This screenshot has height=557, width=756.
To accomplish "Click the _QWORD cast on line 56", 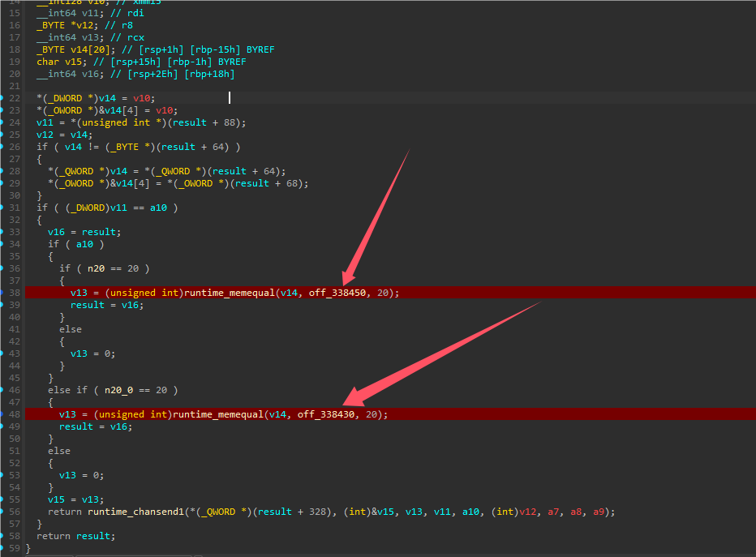I will 219,512.
